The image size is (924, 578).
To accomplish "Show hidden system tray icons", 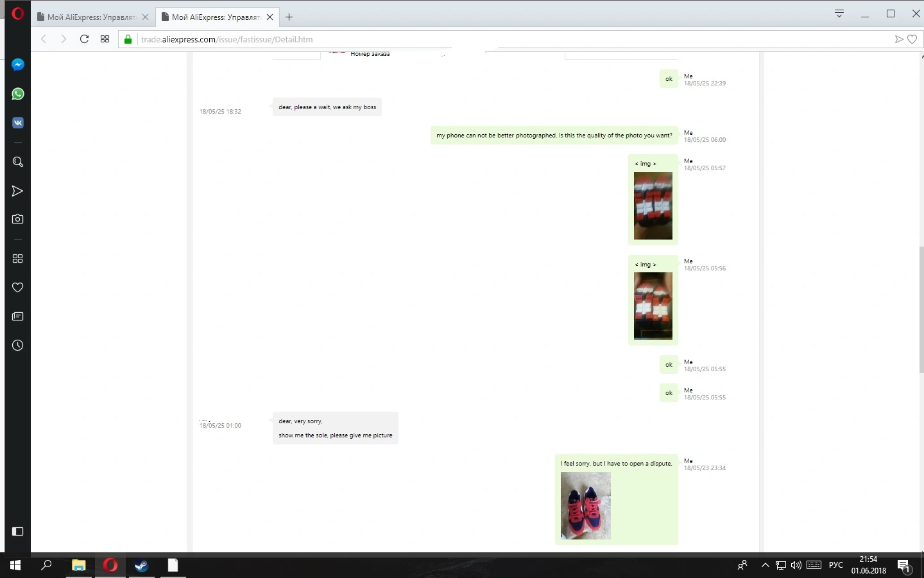I will pyautogui.click(x=765, y=565).
